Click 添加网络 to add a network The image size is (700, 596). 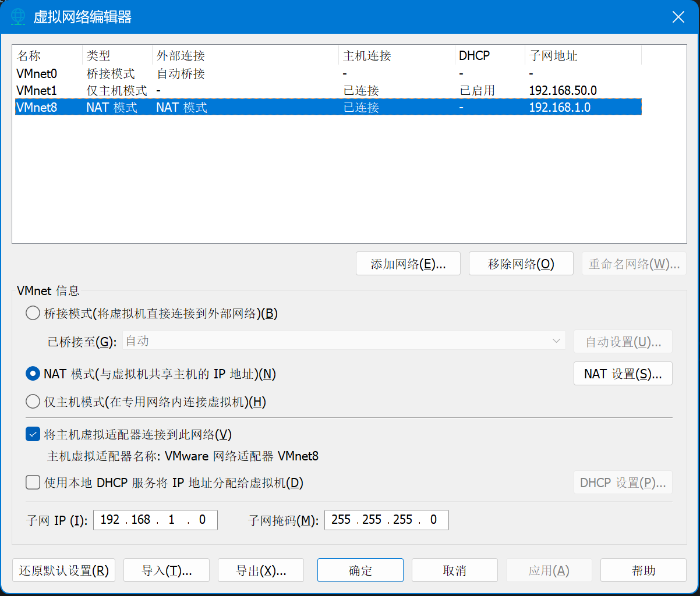click(408, 263)
